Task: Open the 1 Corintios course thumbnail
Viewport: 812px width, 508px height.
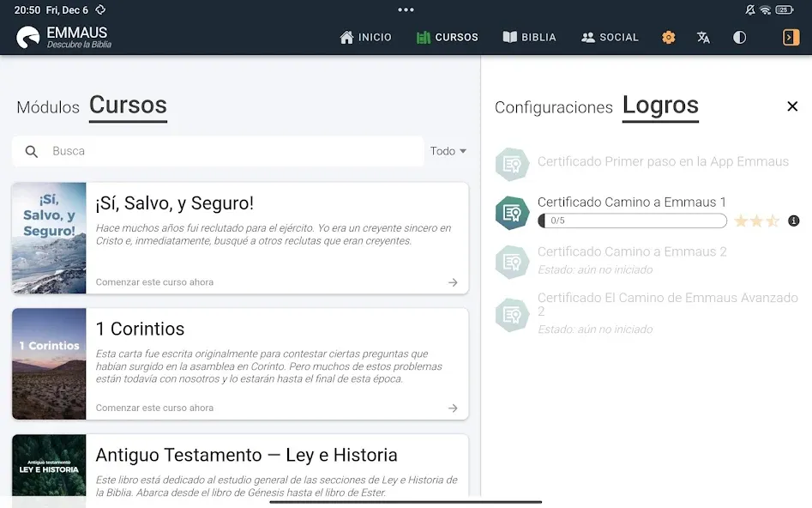Action: click(x=49, y=364)
